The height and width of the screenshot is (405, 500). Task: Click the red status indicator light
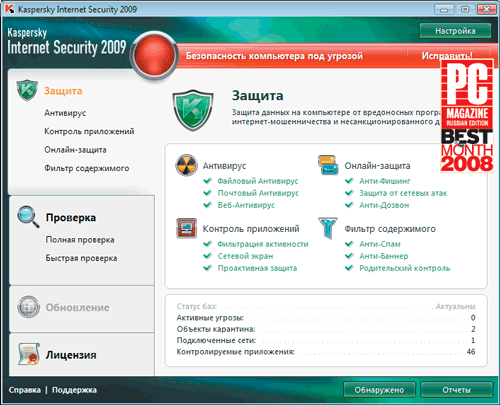point(154,55)
